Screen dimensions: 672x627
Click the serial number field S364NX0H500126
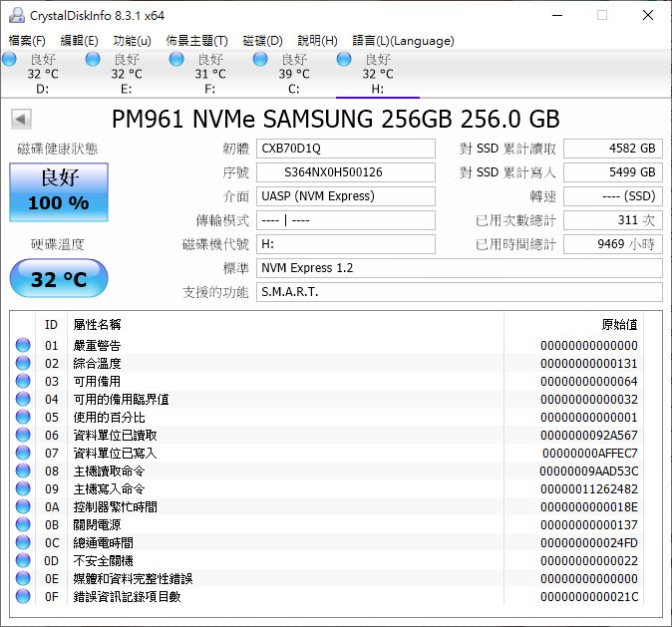346,172
